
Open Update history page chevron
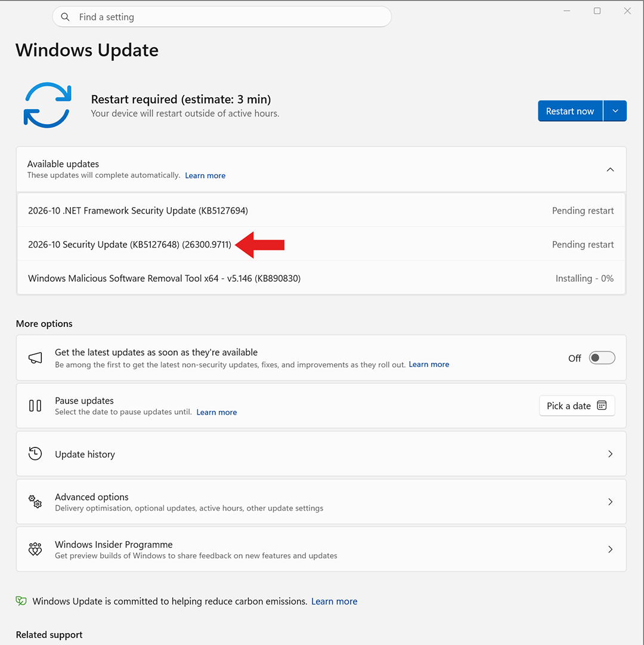[x=610, y=453]
